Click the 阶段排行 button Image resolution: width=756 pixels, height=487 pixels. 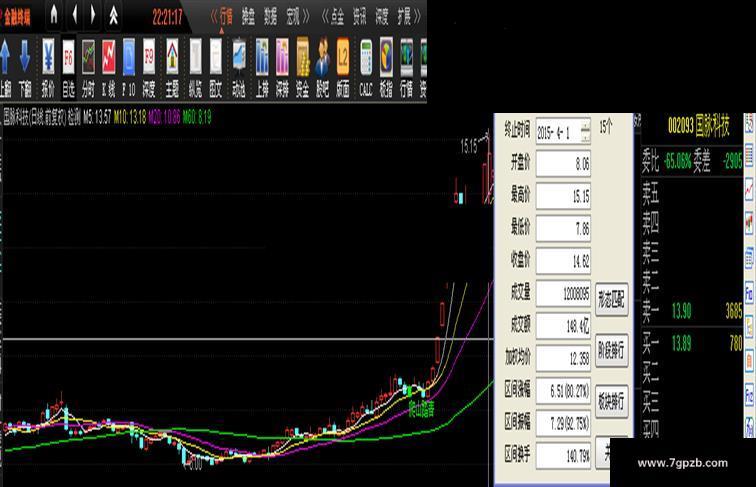pyautogui.click(x=611, y=350)
